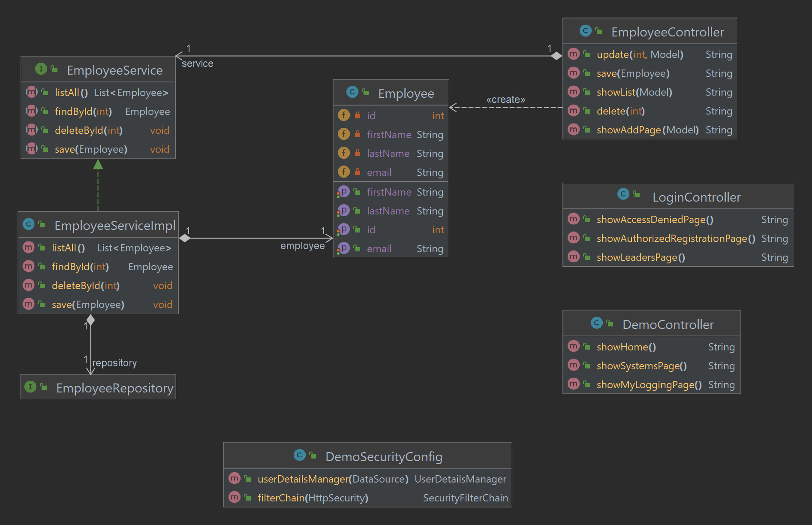This screenshot has height=525, width=812.
Task: Click the method icon beside update in EmployeeController
Action: 573,54
